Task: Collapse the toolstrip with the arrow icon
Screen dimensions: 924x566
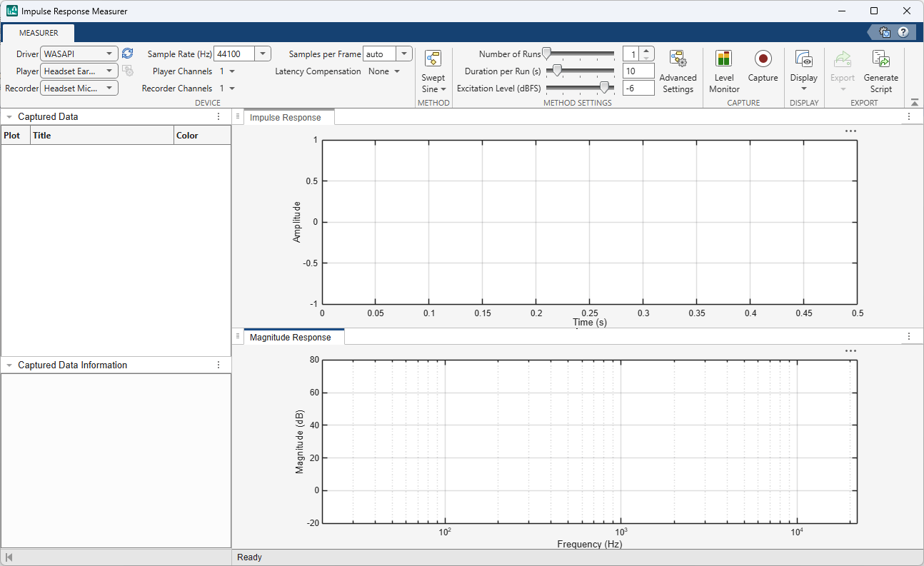Action: click(915, 102)
